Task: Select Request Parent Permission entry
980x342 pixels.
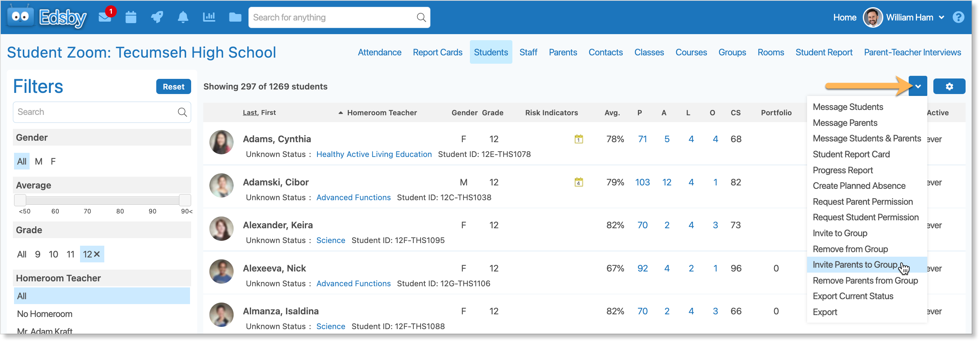Action: [862, 202]
